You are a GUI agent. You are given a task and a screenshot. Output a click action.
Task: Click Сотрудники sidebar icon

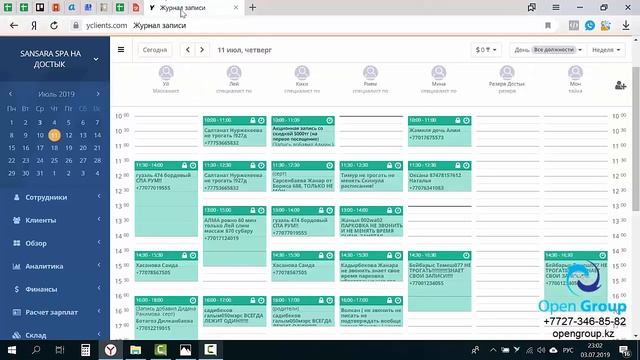tap(16, 197)
